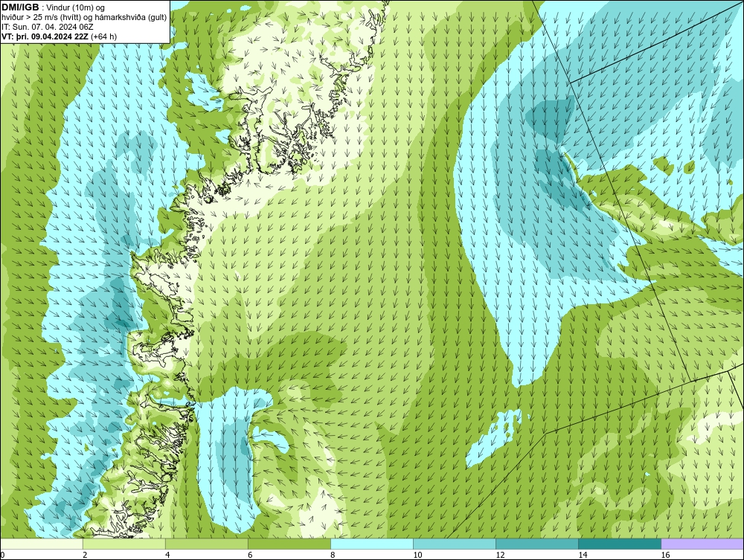The image size is (744, 560).
Task: Click the lavender legend swatch above 16 m/s
Action: tap(702, 544)
